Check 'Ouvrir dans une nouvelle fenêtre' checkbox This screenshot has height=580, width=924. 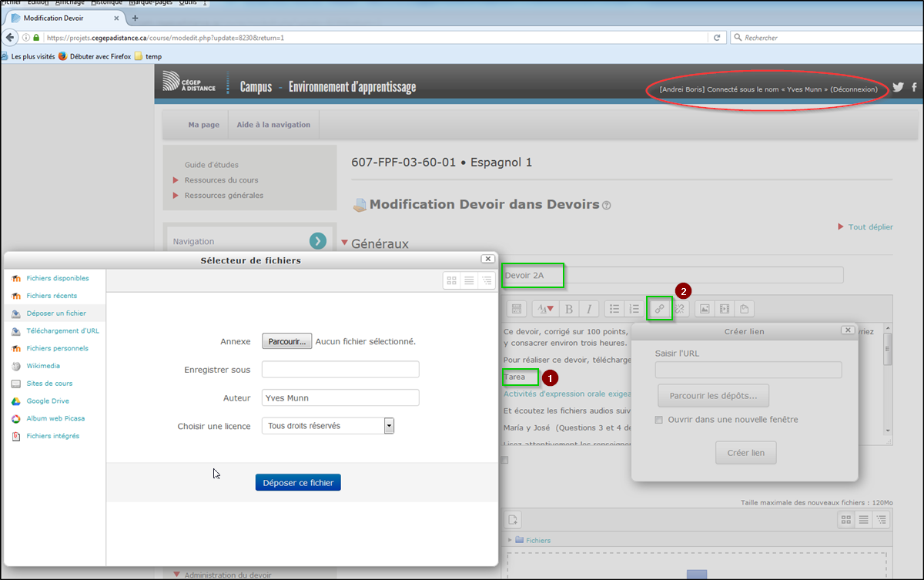(x=658, y=420)
